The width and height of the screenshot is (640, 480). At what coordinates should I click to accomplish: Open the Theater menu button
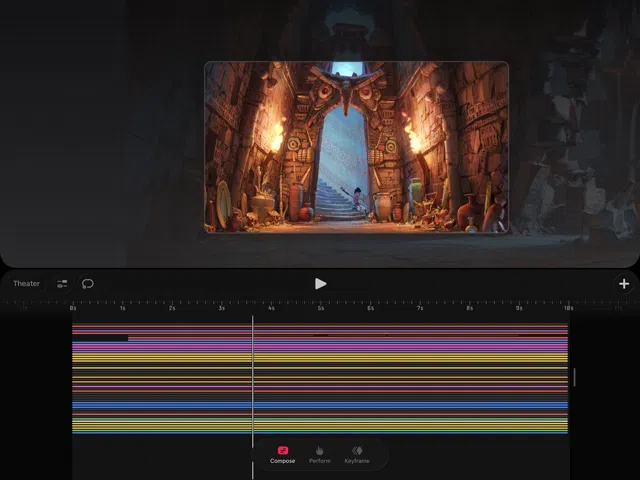pos(27,284)
